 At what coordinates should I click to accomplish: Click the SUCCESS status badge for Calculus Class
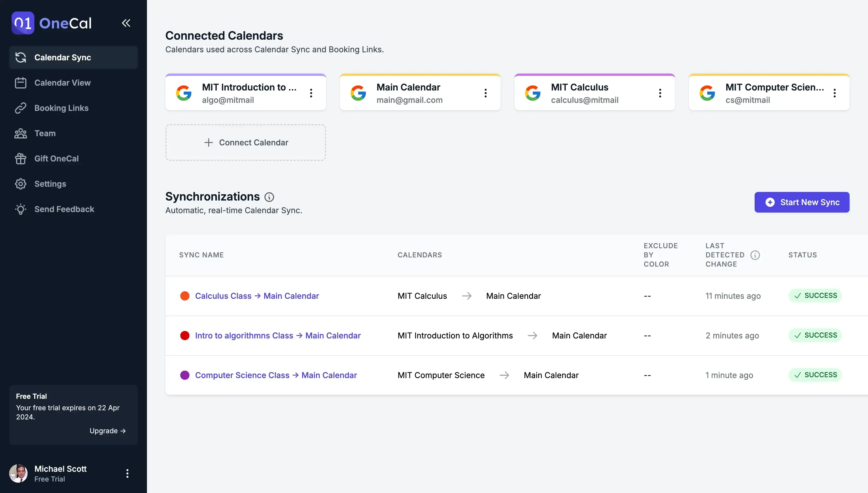[x=815, y=295]
